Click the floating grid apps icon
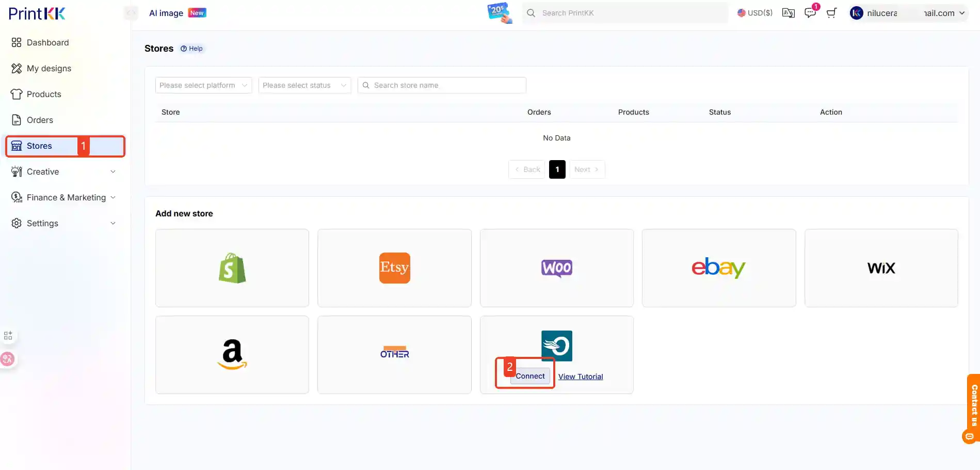 pyautogui.click(x=8, y=336)
